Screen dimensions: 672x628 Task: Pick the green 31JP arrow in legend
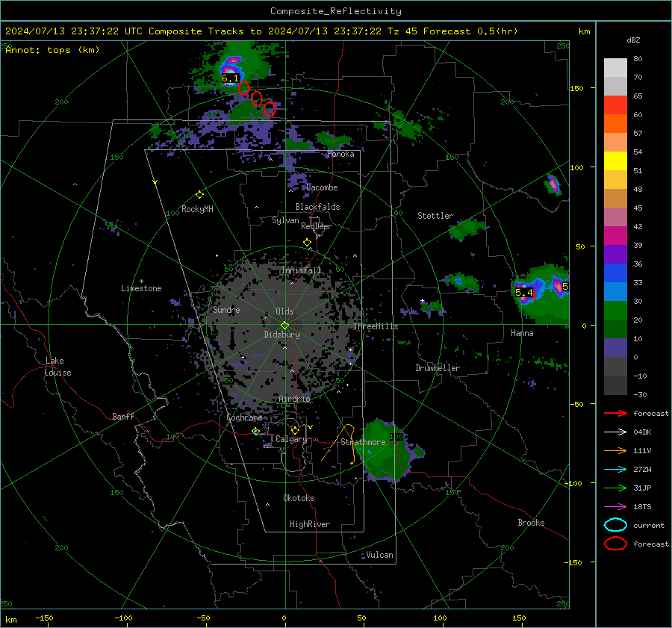615,488
